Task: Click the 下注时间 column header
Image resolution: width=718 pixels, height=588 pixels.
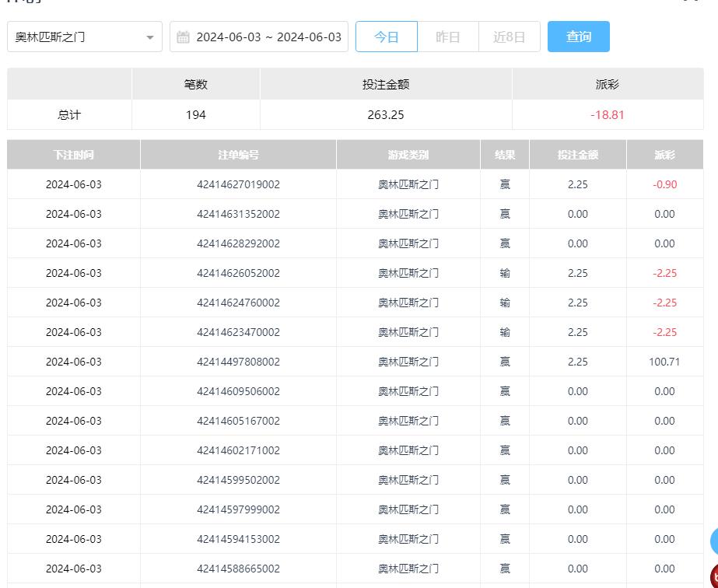Action: pyautogui.click(x=74, y=155)
